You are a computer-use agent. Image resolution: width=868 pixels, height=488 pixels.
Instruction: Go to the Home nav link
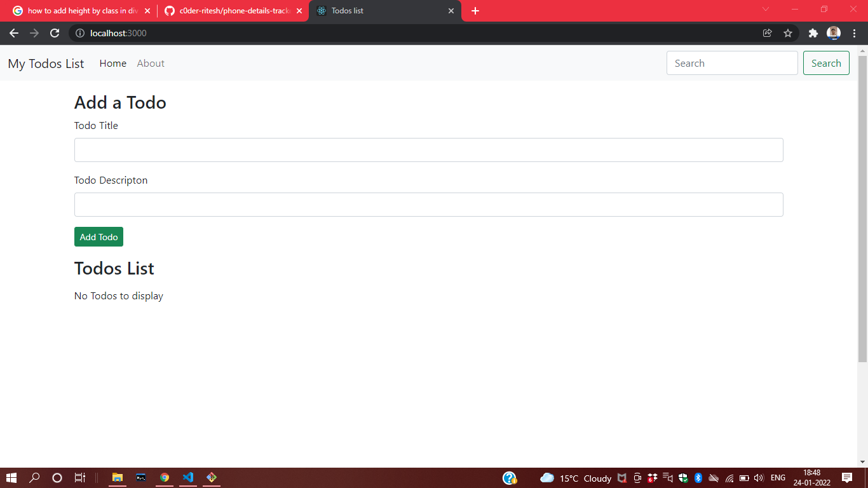click(x=113, y=64)
